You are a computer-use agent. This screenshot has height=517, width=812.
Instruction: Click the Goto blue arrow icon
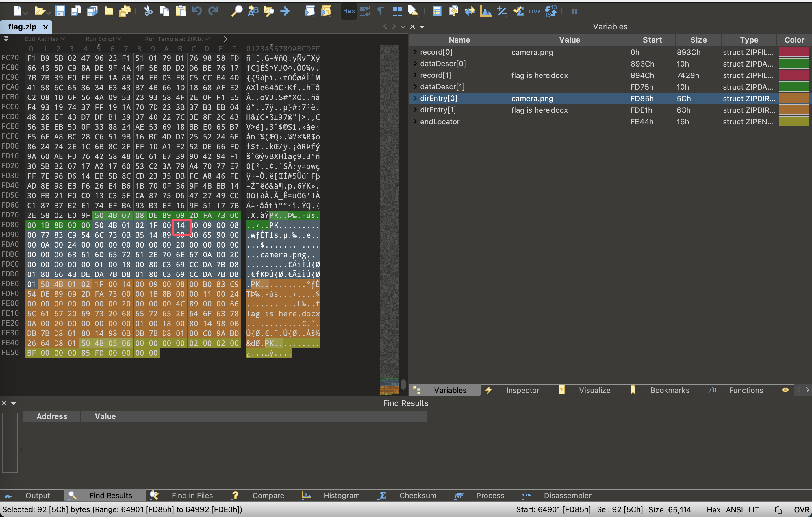pos(285,11)
